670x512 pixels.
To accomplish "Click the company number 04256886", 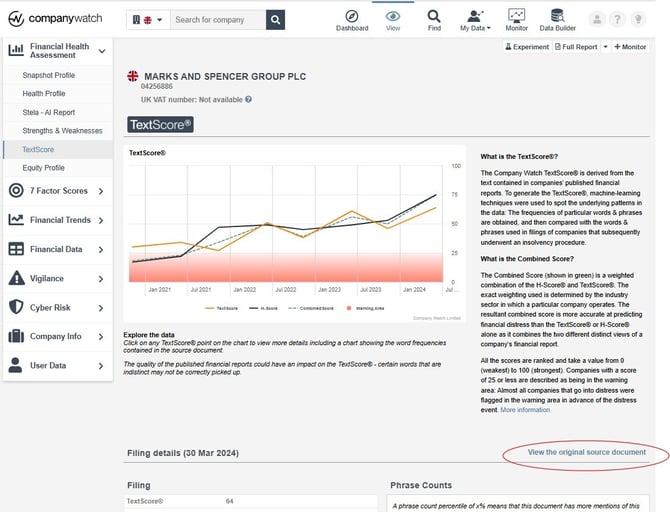I will tap(157, 86).
